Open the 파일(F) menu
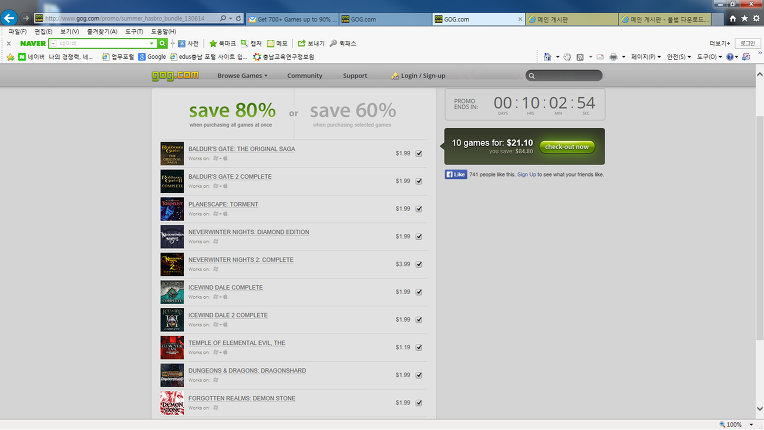Screen dimensions: 764x430 pos(18,31)
